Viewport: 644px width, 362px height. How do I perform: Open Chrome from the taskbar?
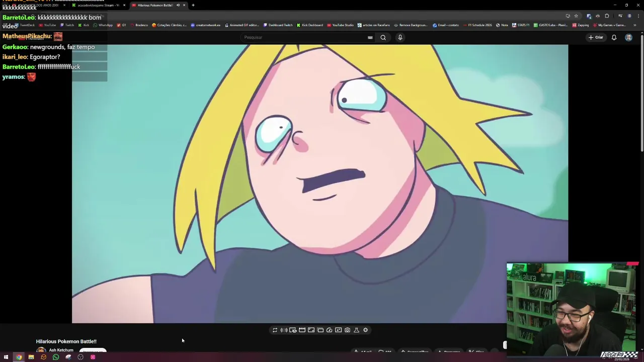(x=19, y=357)
